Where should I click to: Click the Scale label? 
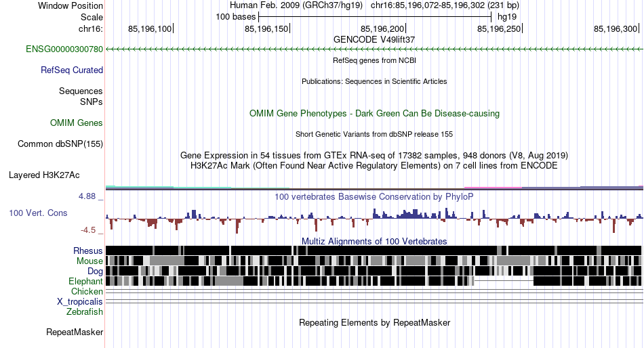(x=92, y=17)
